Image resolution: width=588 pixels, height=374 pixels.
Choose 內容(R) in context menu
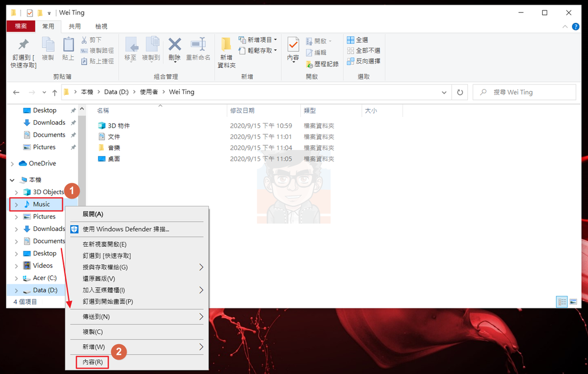(x=137, y=362)
